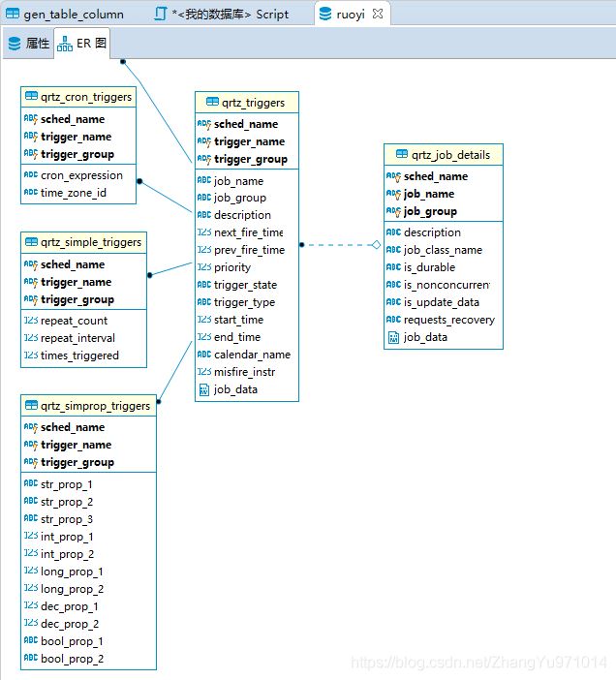The width and height of the screenshot is (616, 680).
Task: Select the ER 图 diagram tab
Action: [x=82, y=44]
